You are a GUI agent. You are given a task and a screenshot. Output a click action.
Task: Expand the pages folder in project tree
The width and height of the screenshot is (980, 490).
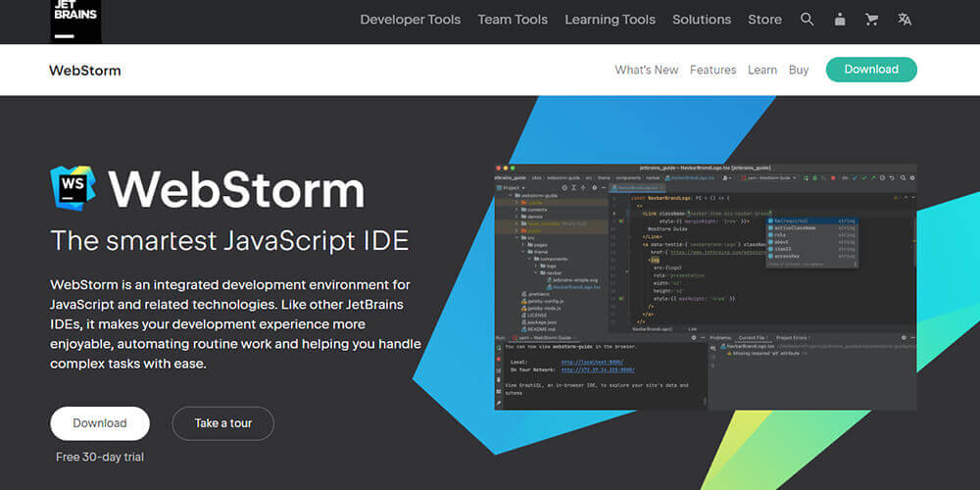tap(523, 245)
